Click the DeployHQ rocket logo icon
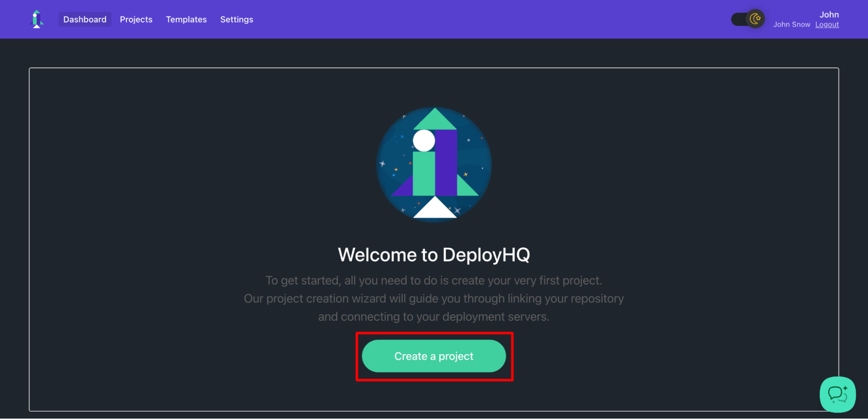Screen dimensions: 868x419 (36, 19)
